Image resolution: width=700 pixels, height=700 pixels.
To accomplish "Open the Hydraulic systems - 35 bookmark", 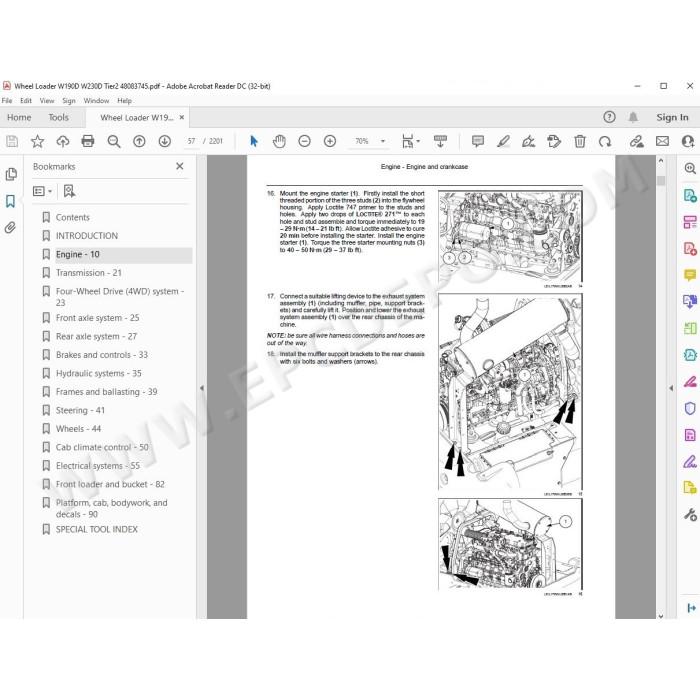I will 99,373.
